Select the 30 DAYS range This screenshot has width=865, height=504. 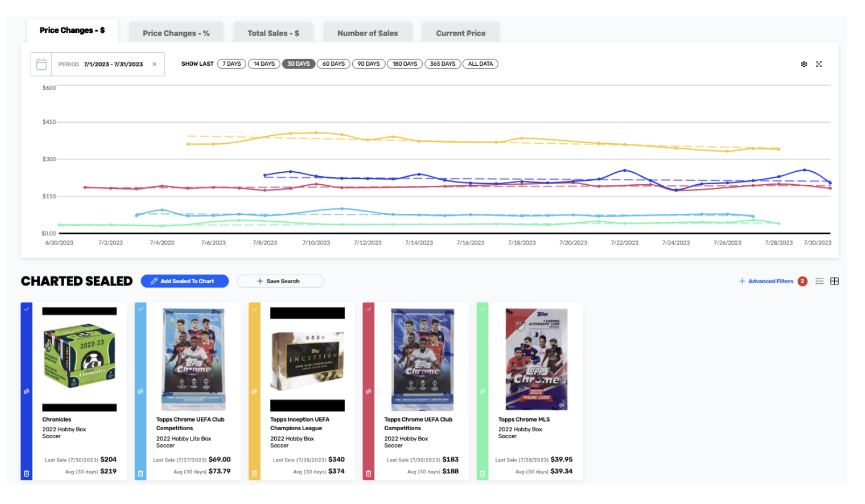(298, 64)
